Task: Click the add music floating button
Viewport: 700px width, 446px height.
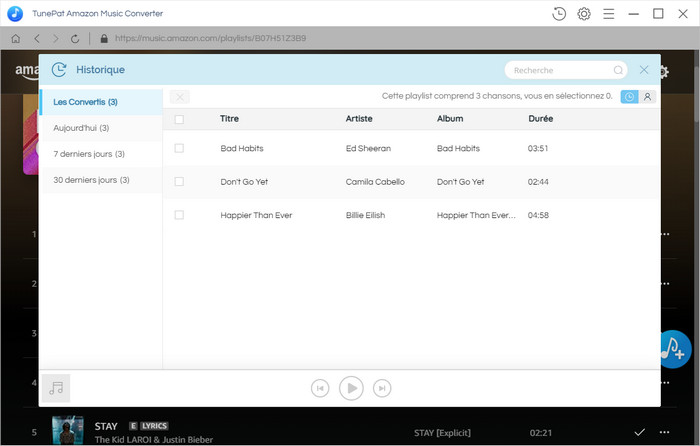Action: 675,348
